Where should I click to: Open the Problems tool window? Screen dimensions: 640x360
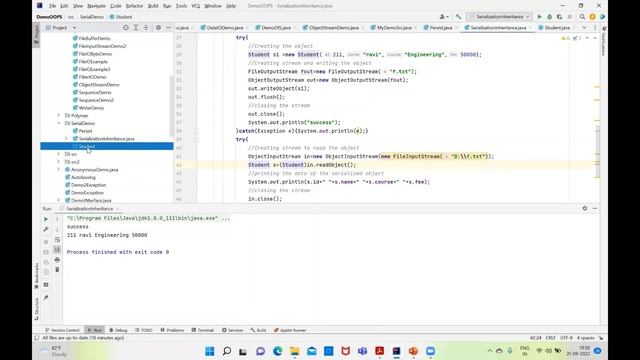click(x=172, y=330)
